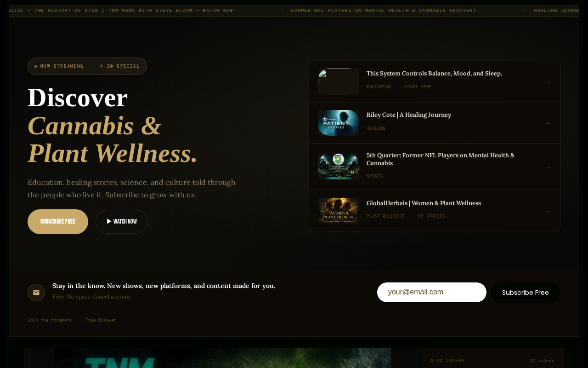588x368 pixels.
Task: Open the Now Streaming 4·20 Special badge
Action: point(87,66)
